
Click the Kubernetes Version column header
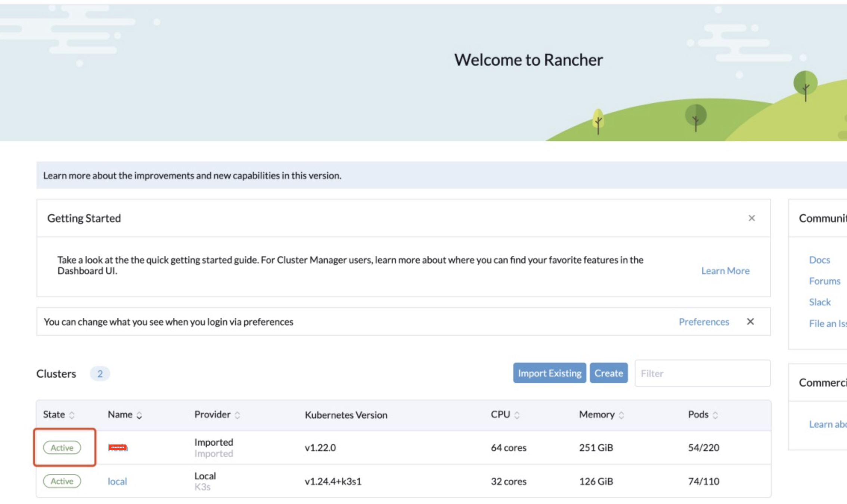[x=346, y=415]
